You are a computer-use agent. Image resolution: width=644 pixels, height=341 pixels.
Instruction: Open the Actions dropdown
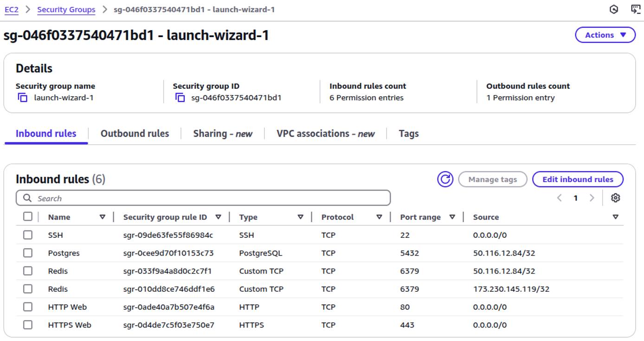[x=605, y=35]
